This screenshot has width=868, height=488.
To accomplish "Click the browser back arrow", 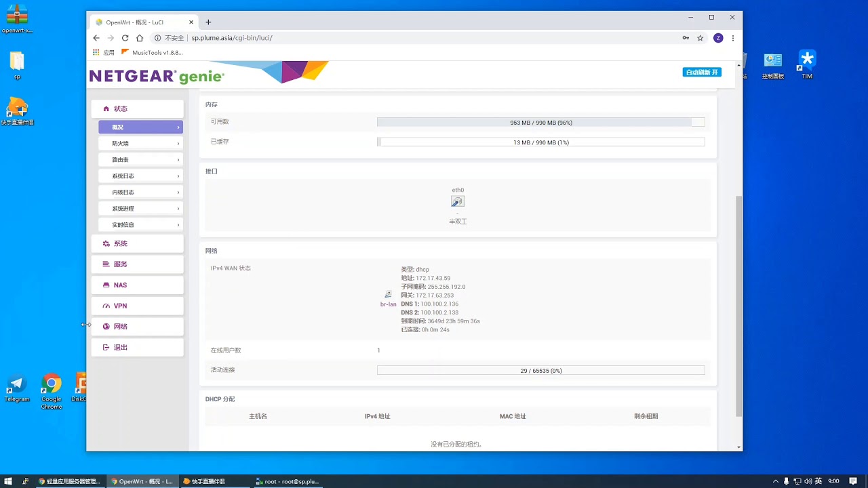I will pyautogui.click(x=96, y=38).
